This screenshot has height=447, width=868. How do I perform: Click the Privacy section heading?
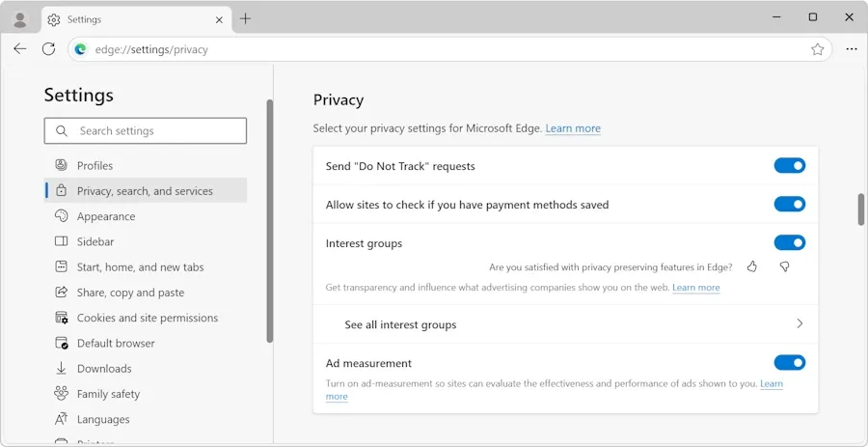click(339, 100)
